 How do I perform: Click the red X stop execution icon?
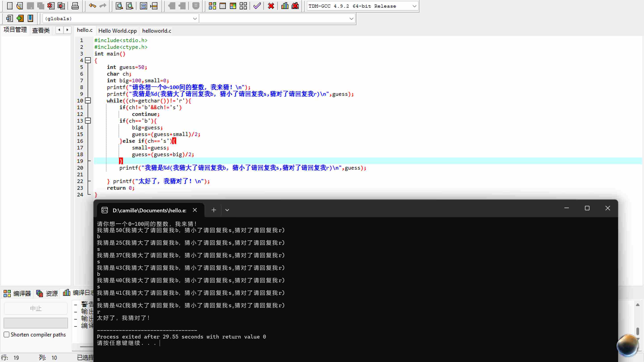click(x=271, y=6)
